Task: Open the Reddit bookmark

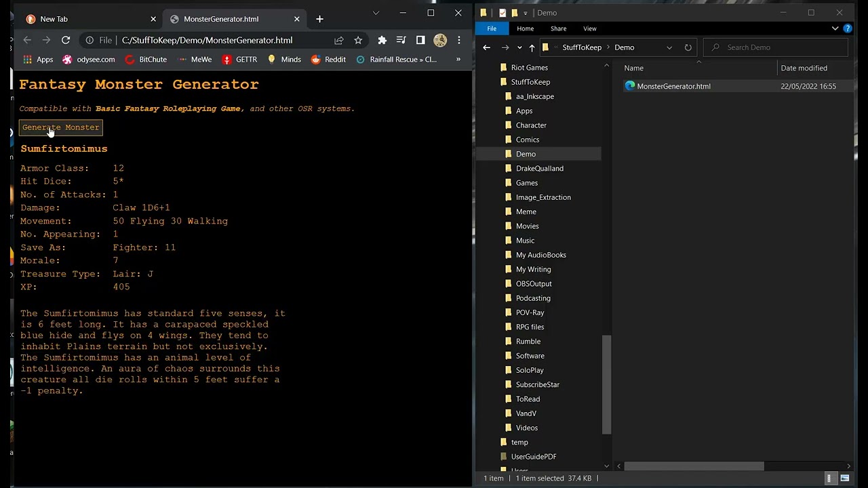Action: [328, 60]
